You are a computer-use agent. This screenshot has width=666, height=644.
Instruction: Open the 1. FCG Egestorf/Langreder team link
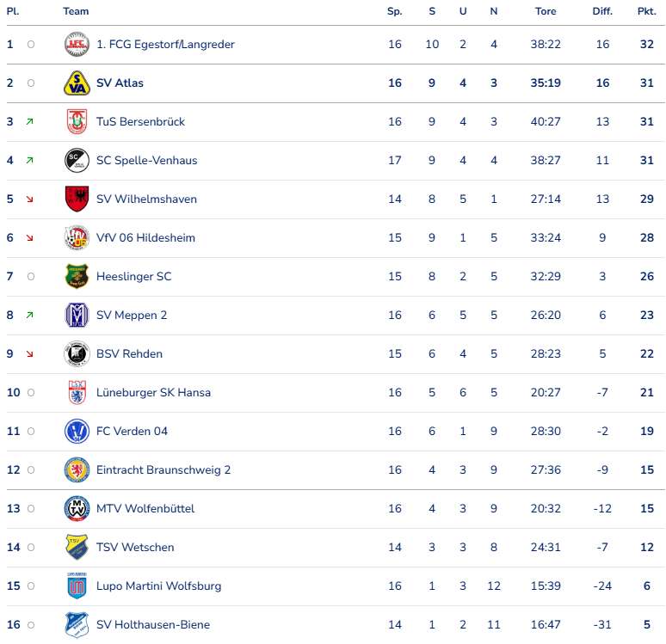tap(165, 45)
